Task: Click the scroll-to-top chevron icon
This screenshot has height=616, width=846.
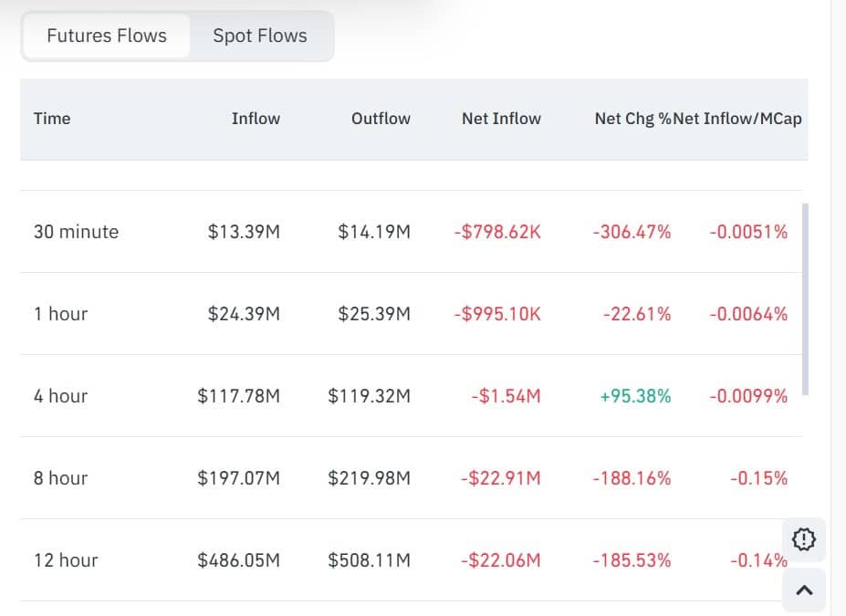Action: coord(803,590)
